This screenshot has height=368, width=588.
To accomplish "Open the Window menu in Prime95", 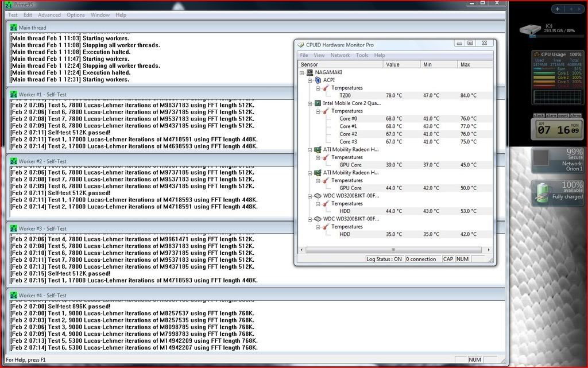I will coord(100,15).
